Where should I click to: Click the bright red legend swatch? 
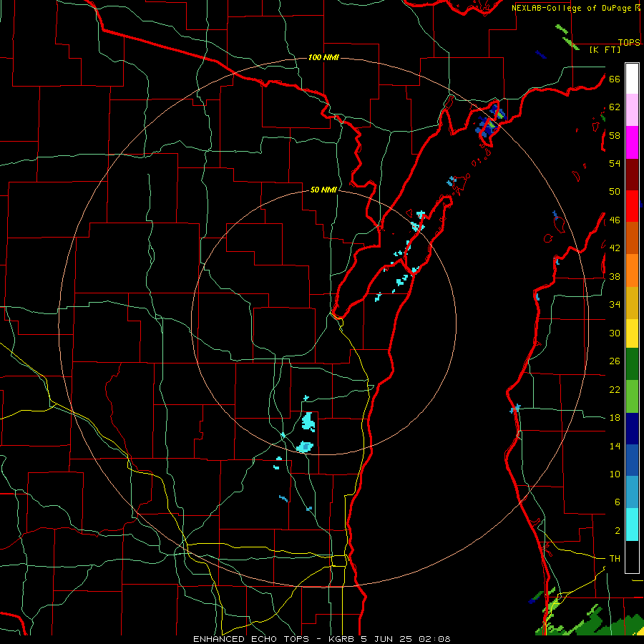click(x=632, y=206)
